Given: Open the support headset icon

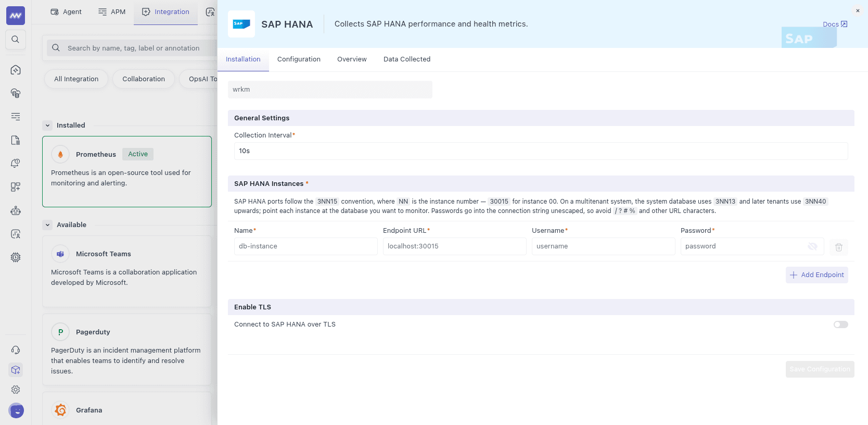Looking at the screenshot, I should click(16, 350).
